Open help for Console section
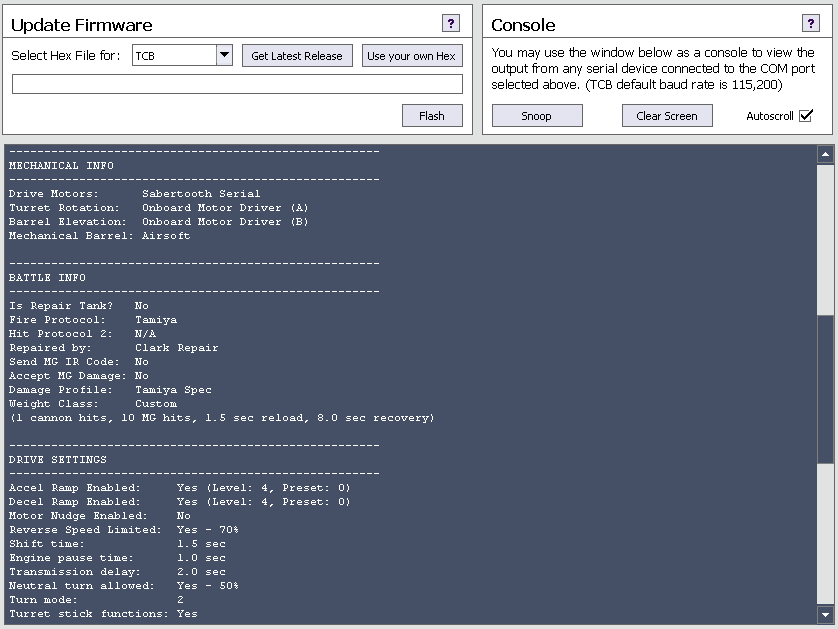Image resolution: width=838 pixels, height=629 pixels. [x=811, y=24]
